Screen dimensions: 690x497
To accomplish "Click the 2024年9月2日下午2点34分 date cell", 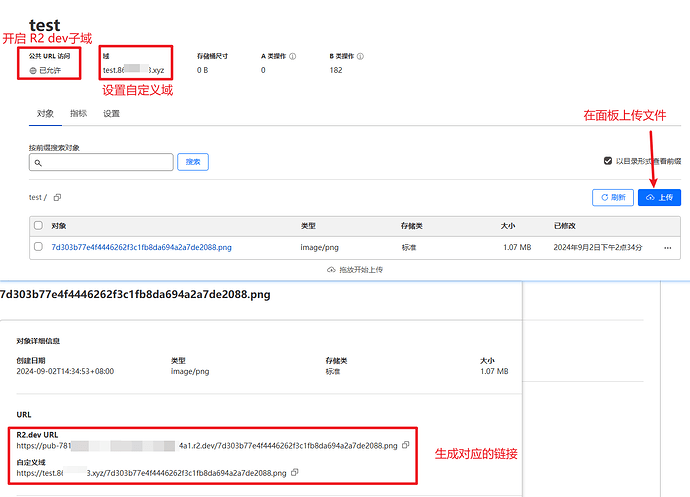I will click(598, 247).
